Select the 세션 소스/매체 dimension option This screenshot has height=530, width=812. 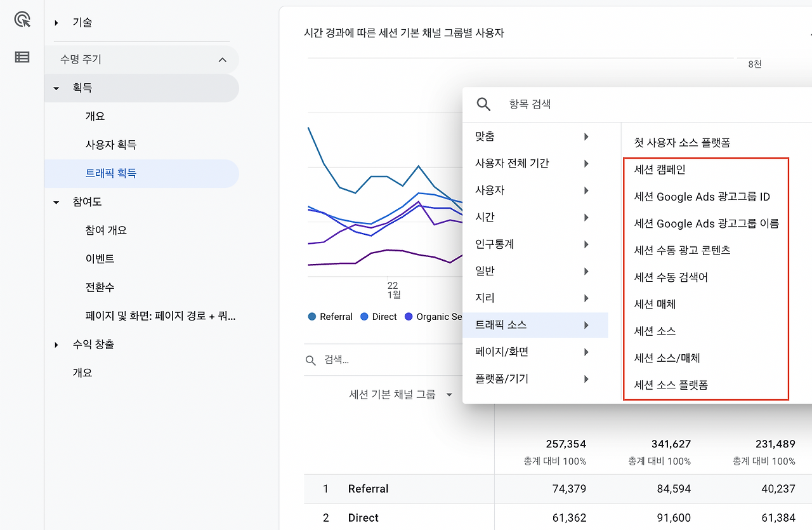point(666,357)
